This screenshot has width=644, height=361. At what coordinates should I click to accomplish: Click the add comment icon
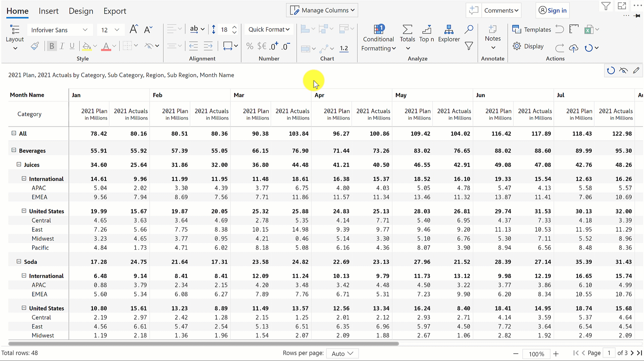[474, 10]
